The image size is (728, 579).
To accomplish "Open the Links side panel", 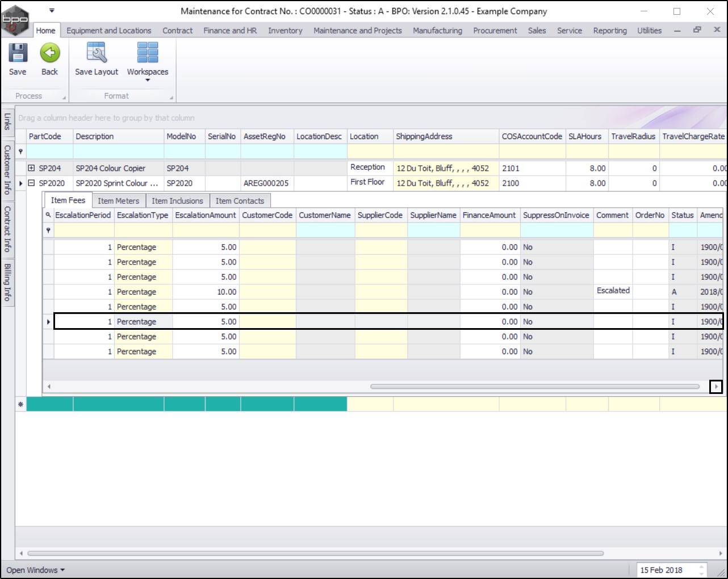I will [x=7, y=121].
